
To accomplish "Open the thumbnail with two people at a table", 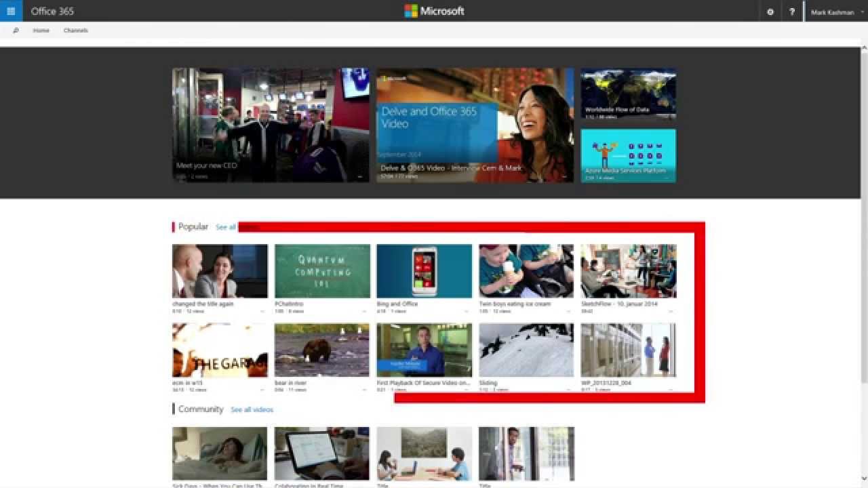I will (424, 453).
